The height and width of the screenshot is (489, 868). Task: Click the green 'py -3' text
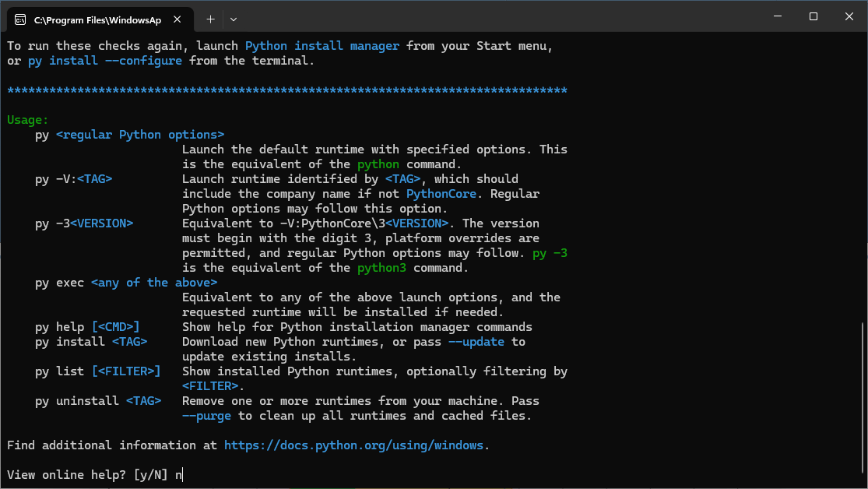[x=550, y=253]
